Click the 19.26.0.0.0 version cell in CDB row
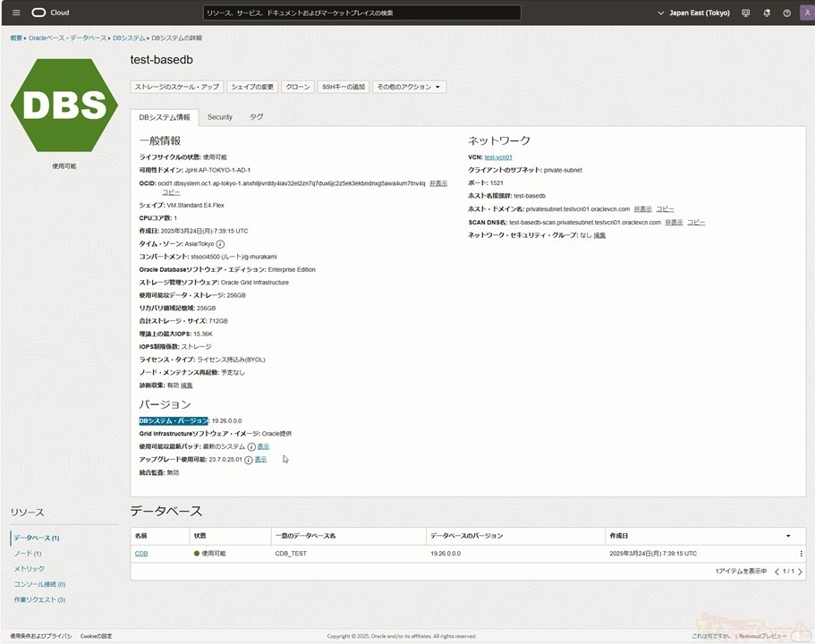The image size is (815, 644). point(446,554)
